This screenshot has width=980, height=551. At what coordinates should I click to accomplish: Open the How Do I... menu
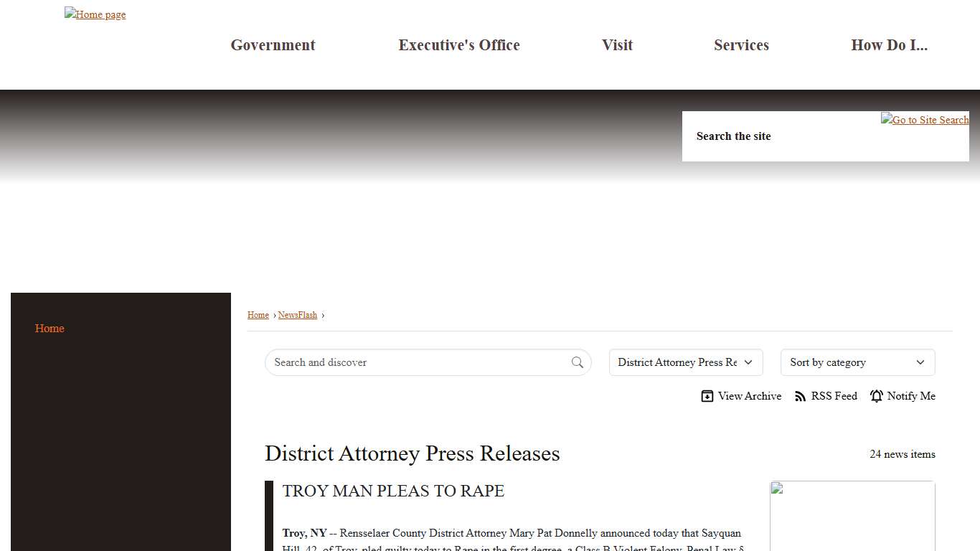coord(889,45)
